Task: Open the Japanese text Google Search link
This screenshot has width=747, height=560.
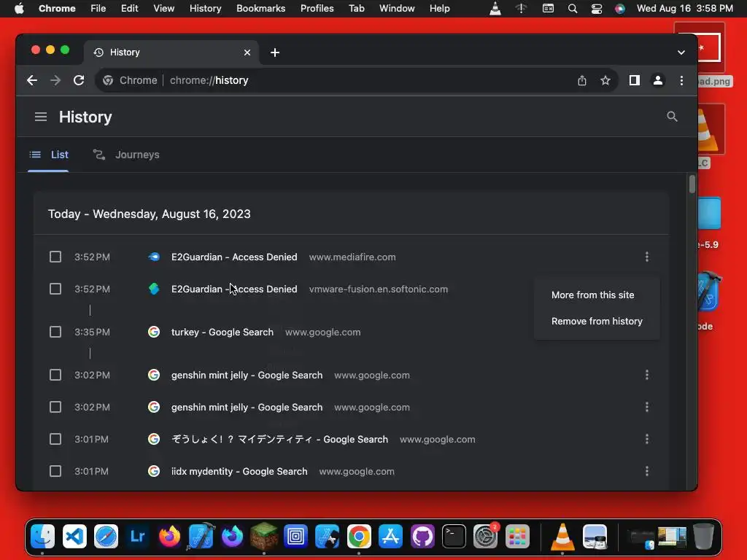Action: [279, 439]
